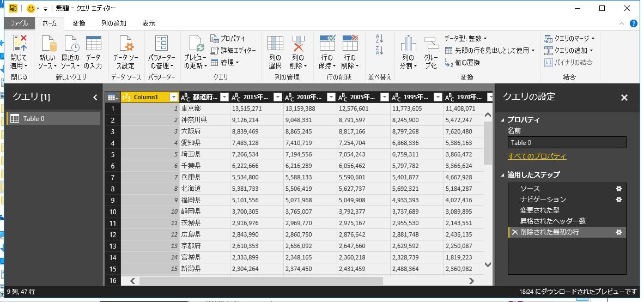This screenshot has width=644, height=302.
Task: Click 値の置換 (Replace Values)
Action: pyautogui.click(x=462, y=63)
